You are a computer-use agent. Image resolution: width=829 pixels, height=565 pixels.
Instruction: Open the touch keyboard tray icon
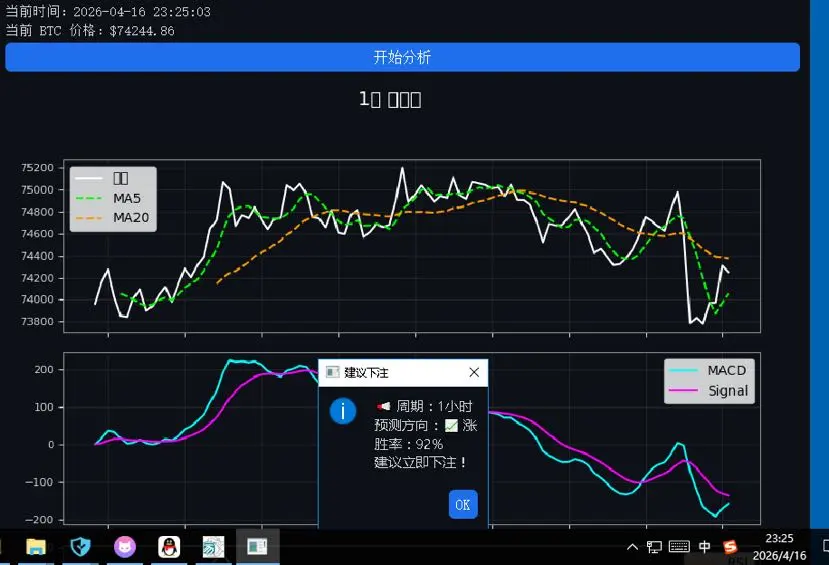679,547
